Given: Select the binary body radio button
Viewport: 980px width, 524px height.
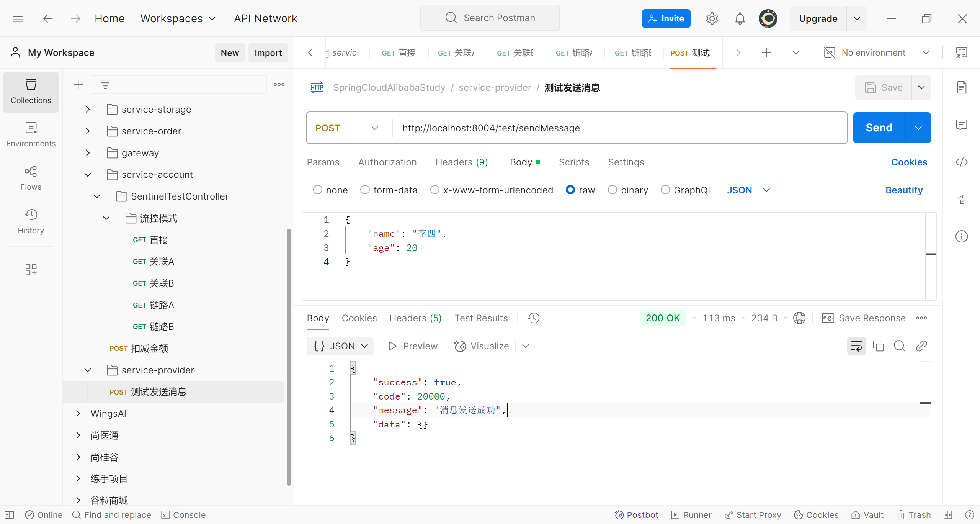Looking at the screenshot, I should tap(612, 190).
